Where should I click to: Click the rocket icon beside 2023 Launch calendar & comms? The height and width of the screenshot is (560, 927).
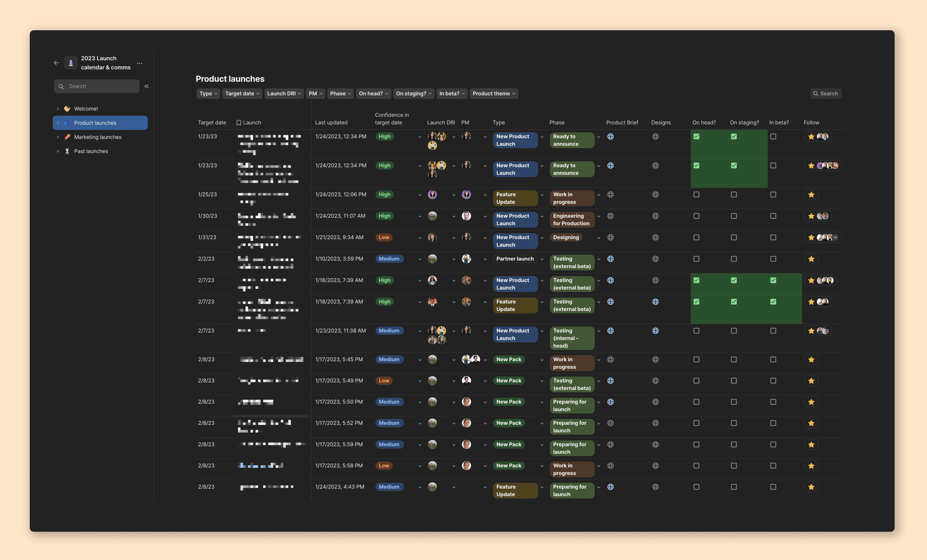coord(71,62)
